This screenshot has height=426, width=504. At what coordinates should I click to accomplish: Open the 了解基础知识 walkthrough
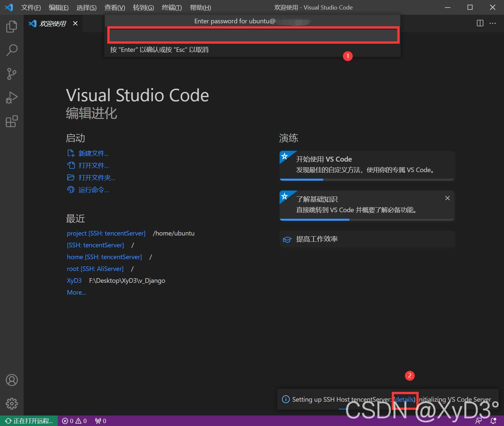point(367,205)
